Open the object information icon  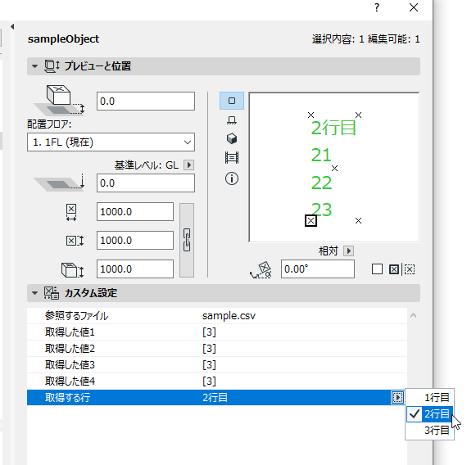tap(232, 178)
